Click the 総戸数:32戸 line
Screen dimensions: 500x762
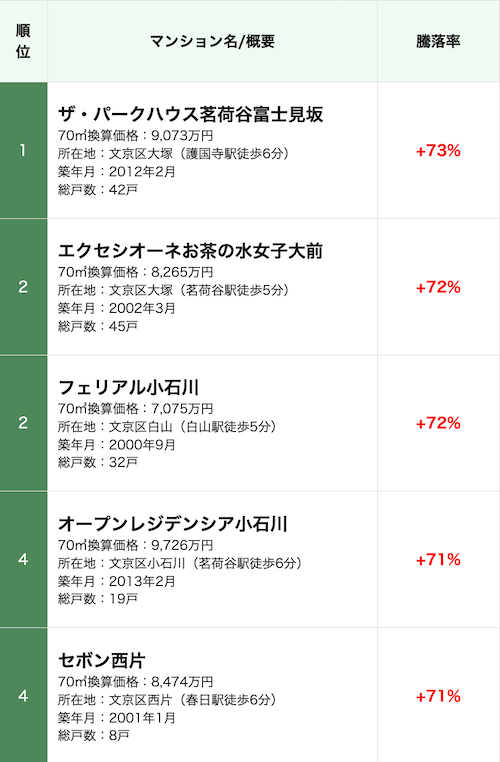[98, 462]
